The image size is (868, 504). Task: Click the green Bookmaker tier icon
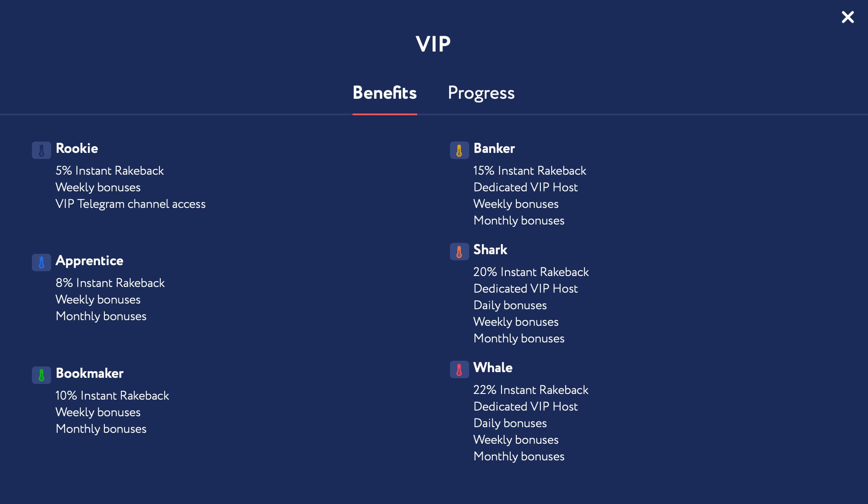coord(41,375)
